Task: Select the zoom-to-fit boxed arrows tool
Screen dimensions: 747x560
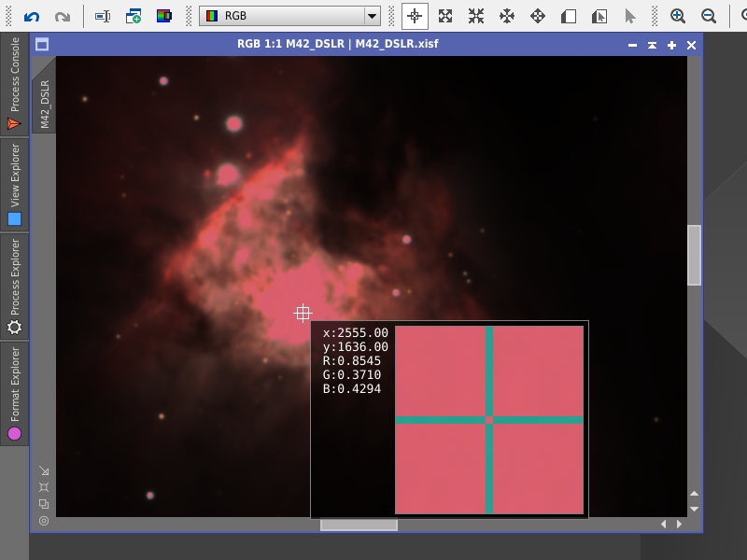Action: [445, 16]
